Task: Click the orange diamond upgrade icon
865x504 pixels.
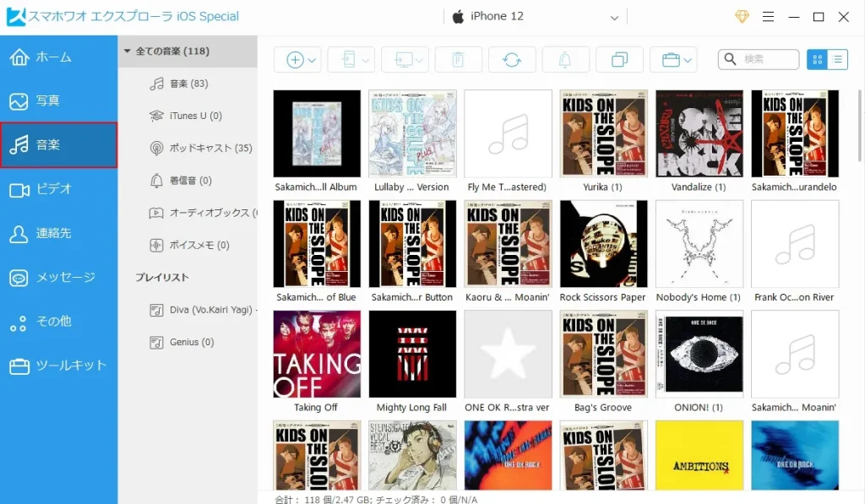Action: tap(742, 15)
